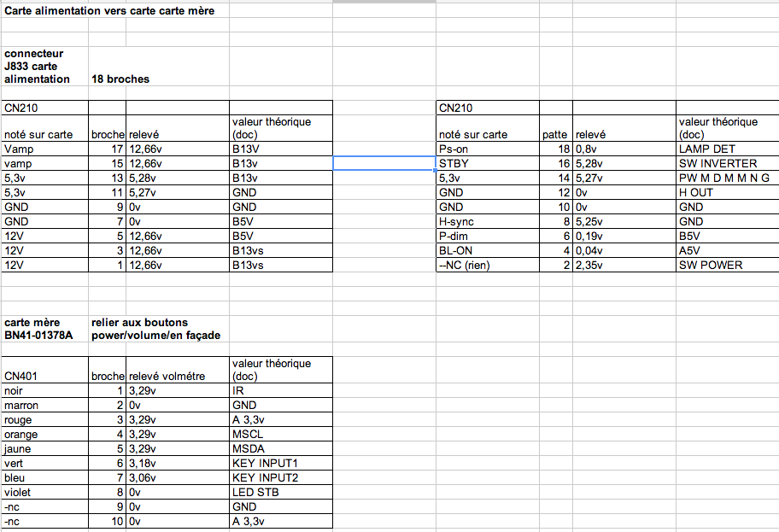This screenshot has height=532, width=779.
Task: Select the '--NC (rien)' cell
Action: [488, 265]
